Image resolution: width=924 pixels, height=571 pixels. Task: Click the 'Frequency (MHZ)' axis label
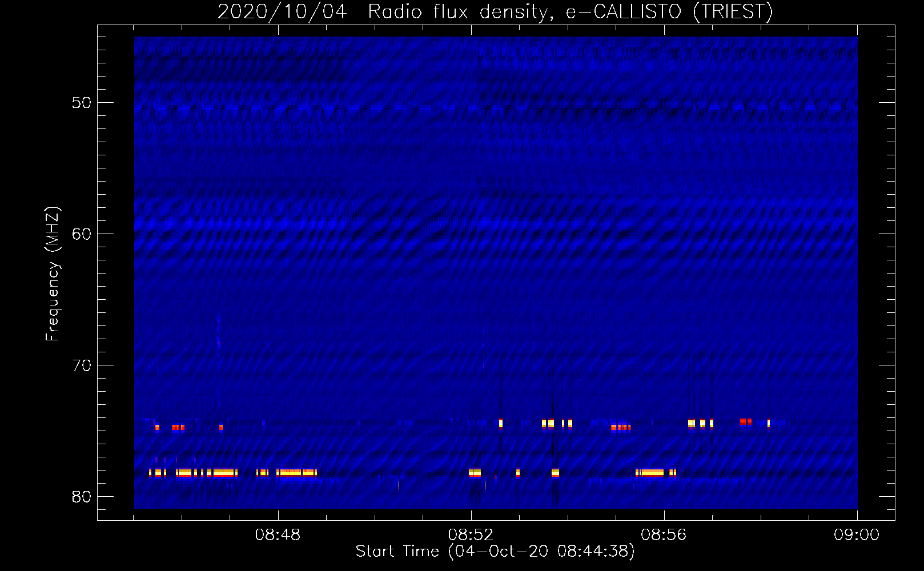[x=53, y=274]
